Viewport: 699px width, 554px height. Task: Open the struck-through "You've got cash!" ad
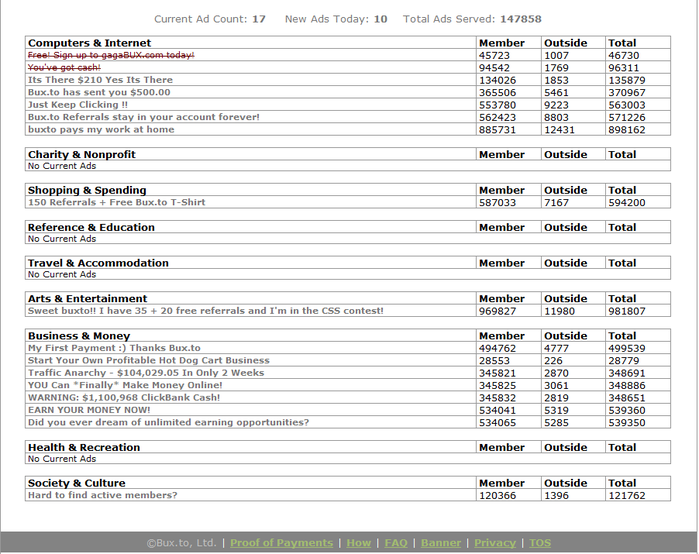(x=64, y=68)
